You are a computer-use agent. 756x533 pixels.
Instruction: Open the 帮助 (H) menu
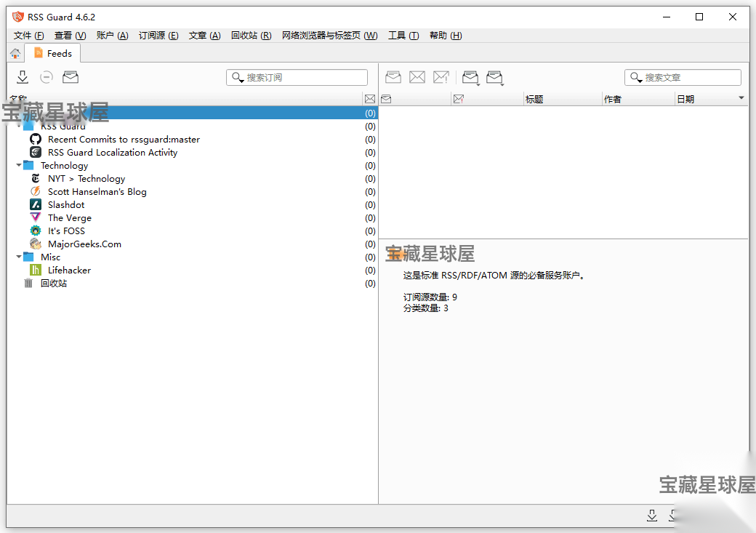[446, 35]
